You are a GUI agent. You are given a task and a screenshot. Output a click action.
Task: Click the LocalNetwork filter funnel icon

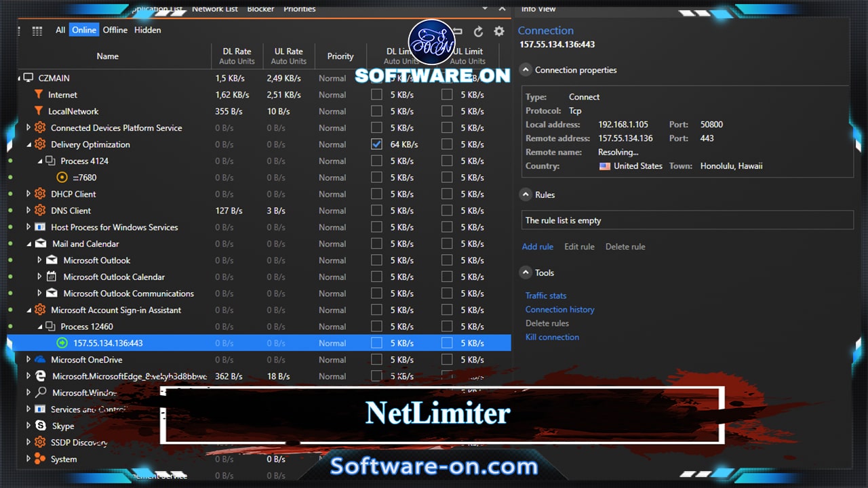(39, 111)
